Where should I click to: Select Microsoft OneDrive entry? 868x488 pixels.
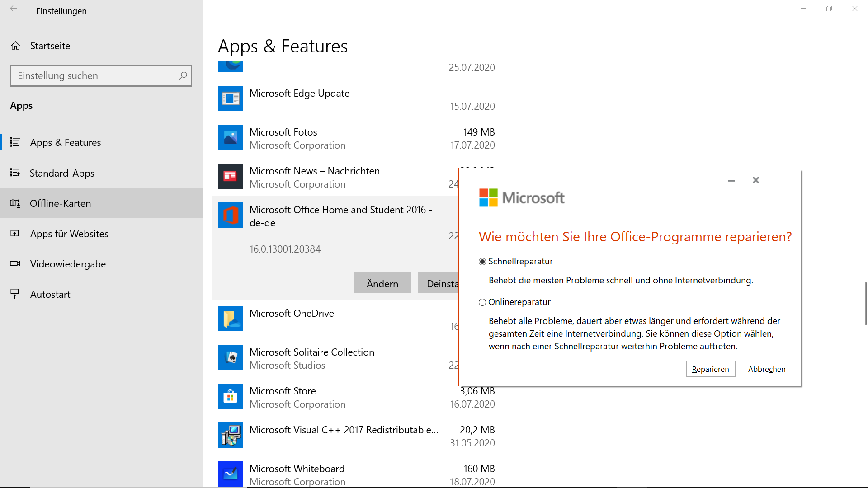pyautogui.click(x=335, y=319)
